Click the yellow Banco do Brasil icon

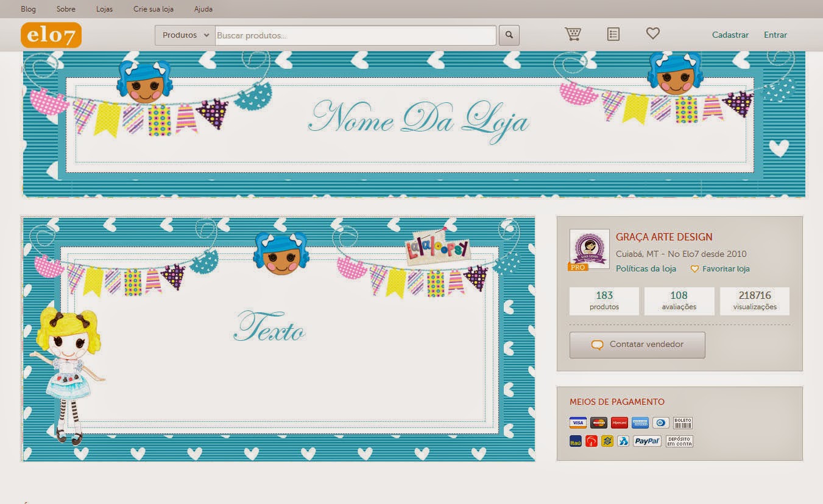(607, 441)
